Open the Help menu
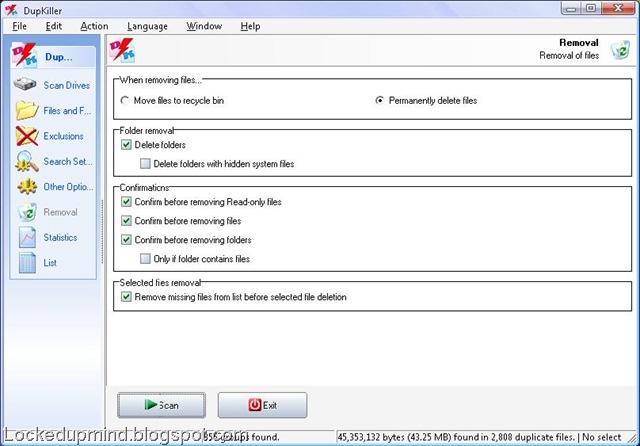The image size is (640, 446). 250,26
